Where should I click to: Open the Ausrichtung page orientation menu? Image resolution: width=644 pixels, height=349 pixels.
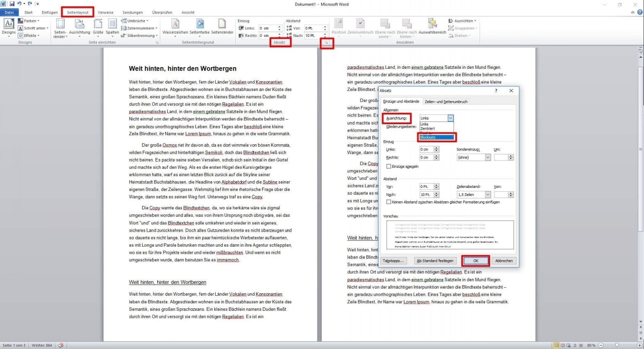pos(79,28)
